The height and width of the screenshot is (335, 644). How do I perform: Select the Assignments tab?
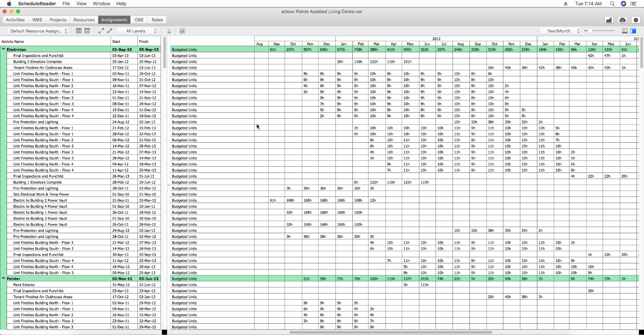[x=114, y=20]
